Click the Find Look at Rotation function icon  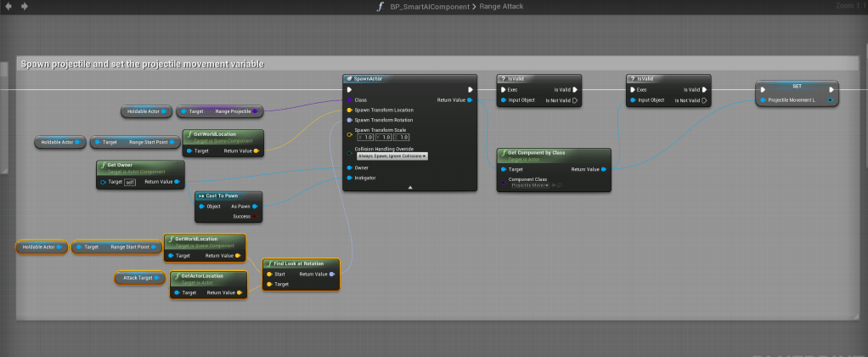269,263
